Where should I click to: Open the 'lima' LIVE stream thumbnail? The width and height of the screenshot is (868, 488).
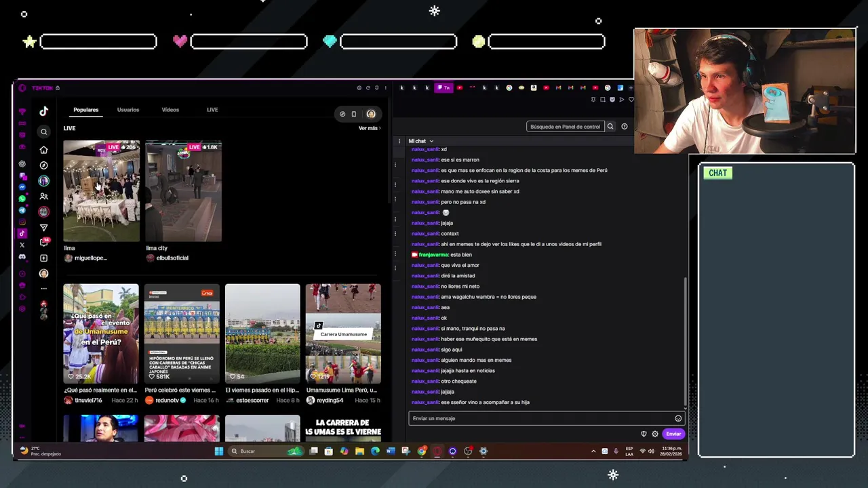[x=102, y=191]
